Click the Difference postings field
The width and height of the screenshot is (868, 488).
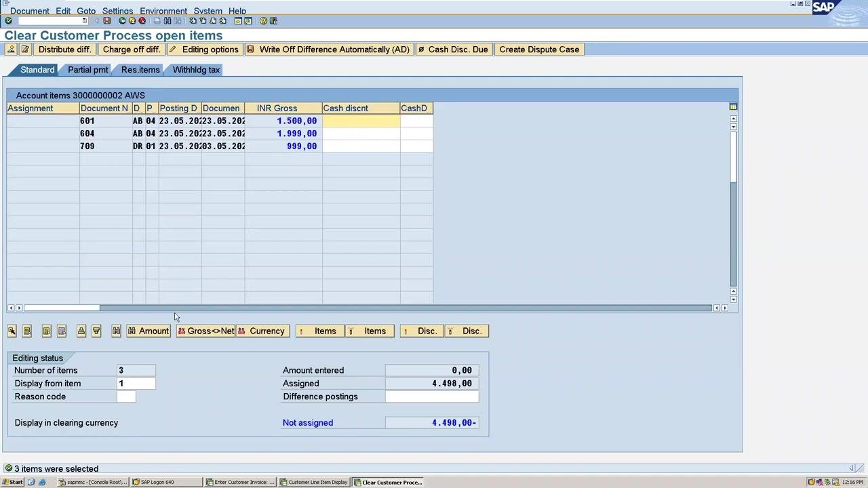(432, 396)
